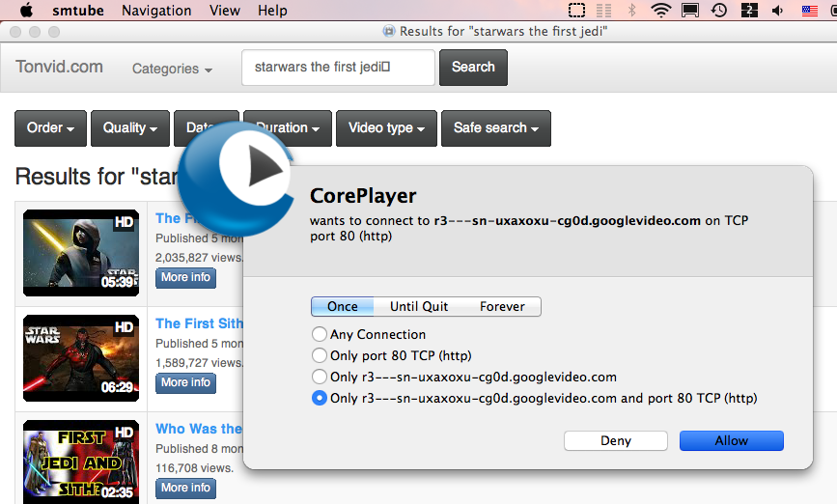The width and height of the screenshot is (837, 504).
Task: Select the Once duration segment
Action: point(343,306)
